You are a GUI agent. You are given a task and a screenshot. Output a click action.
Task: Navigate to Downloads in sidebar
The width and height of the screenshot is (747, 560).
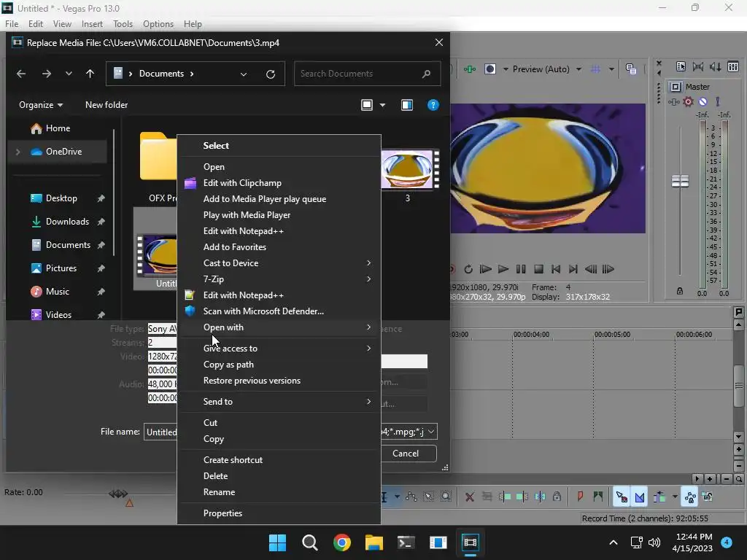coord(67,222)
